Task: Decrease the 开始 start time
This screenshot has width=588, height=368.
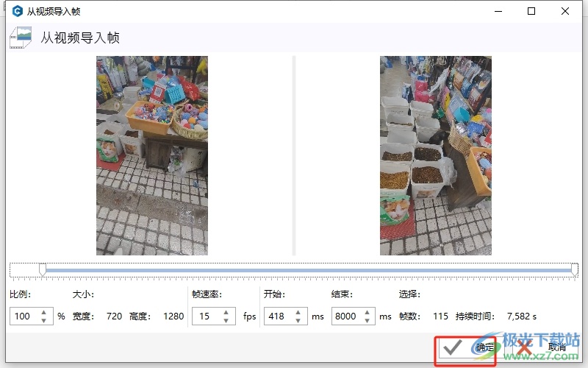Action: point(298,320)
